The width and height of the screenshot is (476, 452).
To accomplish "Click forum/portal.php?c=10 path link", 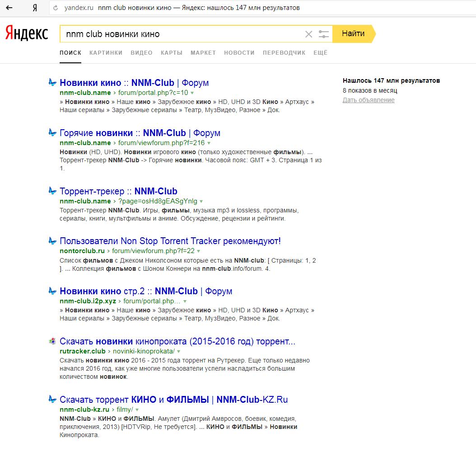I will point(153,93).
